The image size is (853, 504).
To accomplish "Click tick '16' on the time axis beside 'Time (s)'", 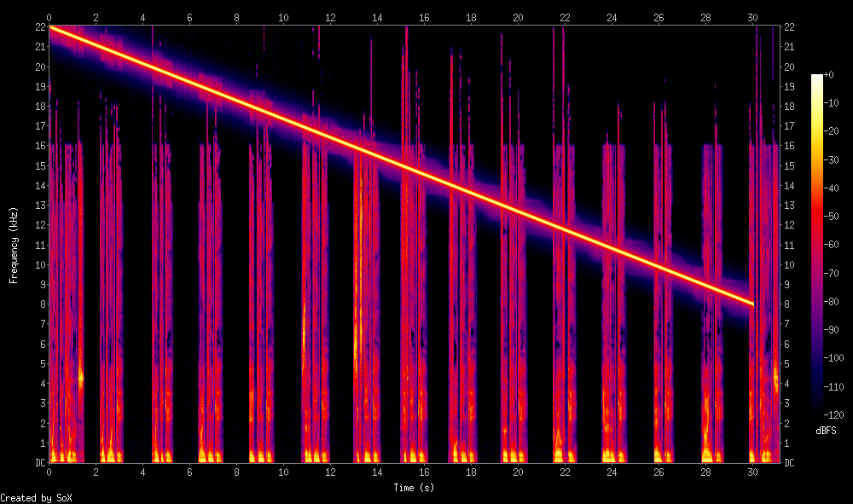I will pos(424,472).
